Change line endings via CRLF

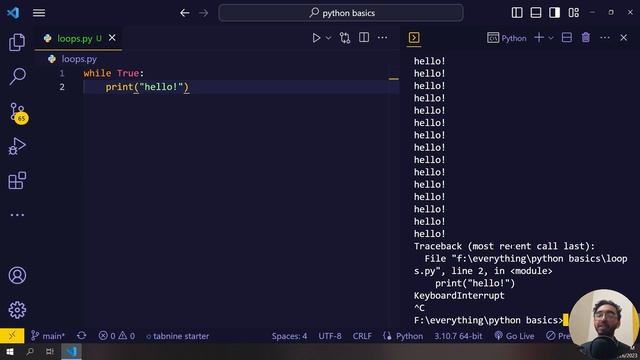pyautogui.click(x=362, y=336)
